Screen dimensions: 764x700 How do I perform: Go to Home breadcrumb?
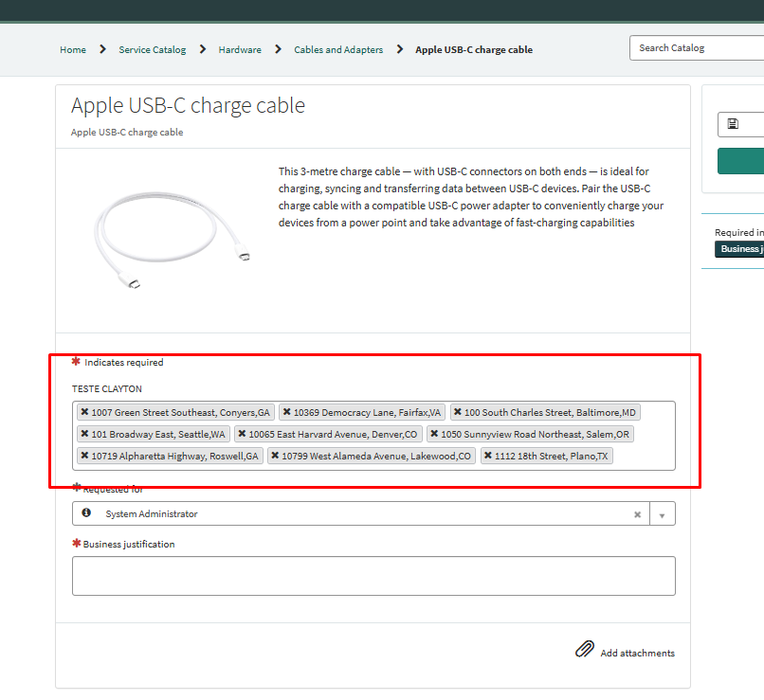point(73,49)
